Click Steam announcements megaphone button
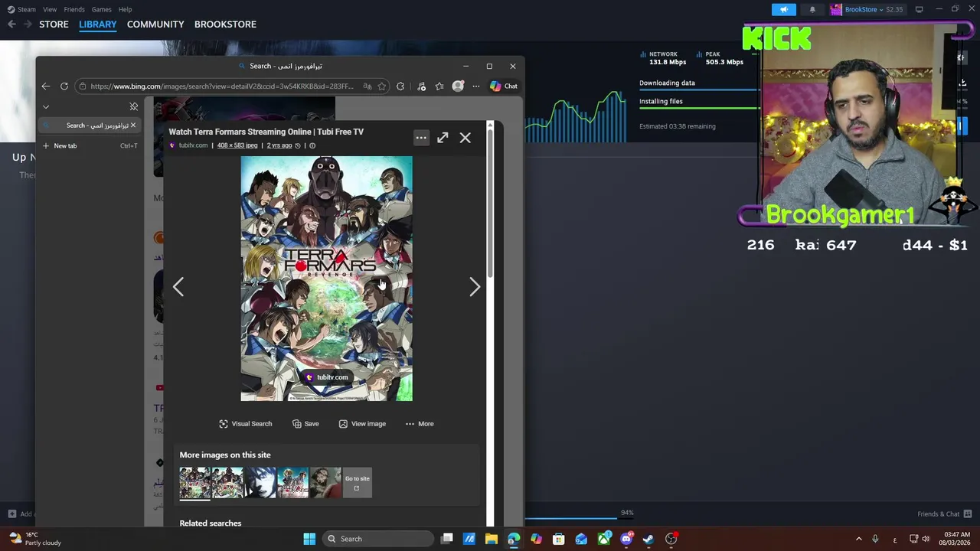980x551 pixels. (784, 9)
